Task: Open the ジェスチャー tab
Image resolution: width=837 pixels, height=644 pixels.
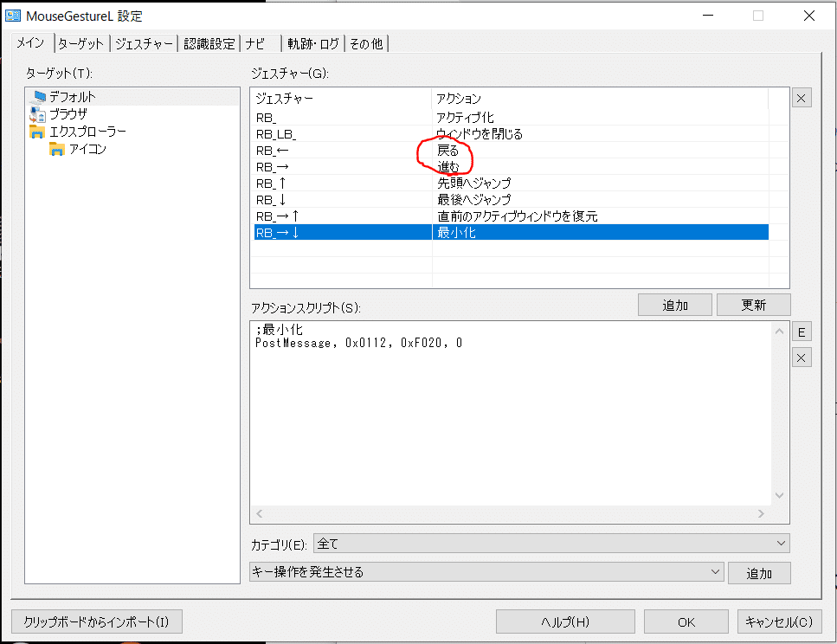Action: click(x=145, y=44)
